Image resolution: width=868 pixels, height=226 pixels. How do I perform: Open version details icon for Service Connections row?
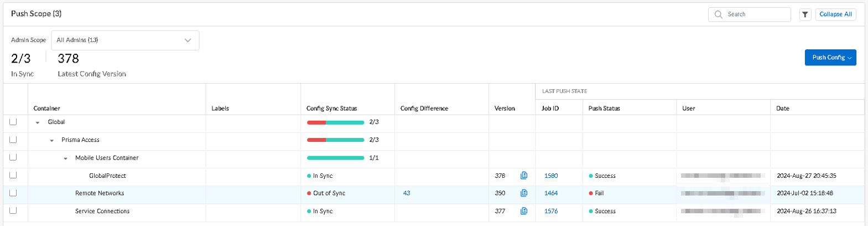[524, 211]
